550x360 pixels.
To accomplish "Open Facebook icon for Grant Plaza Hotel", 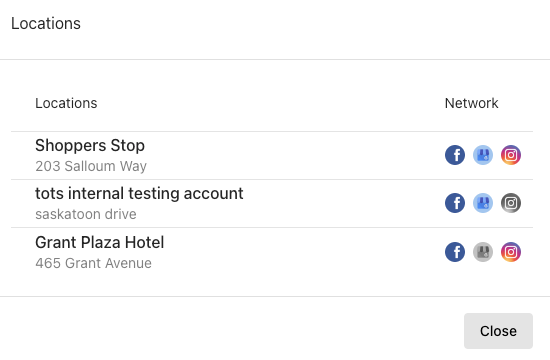I will coord(455,252).
